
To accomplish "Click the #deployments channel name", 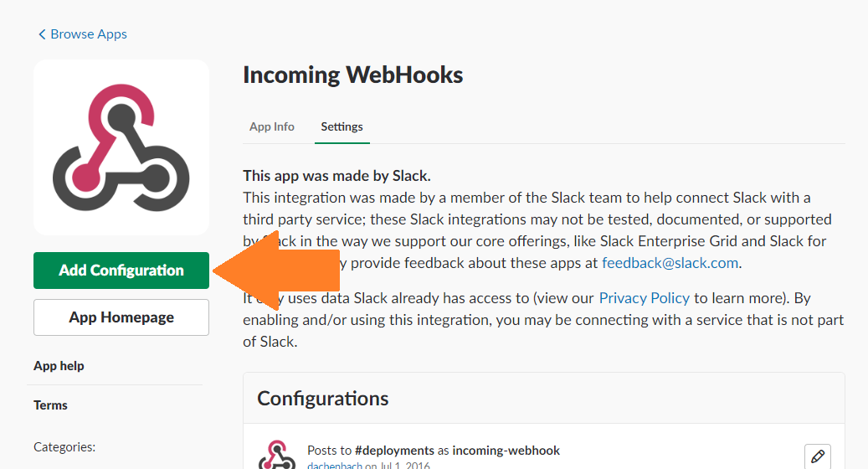I will 394,451.
